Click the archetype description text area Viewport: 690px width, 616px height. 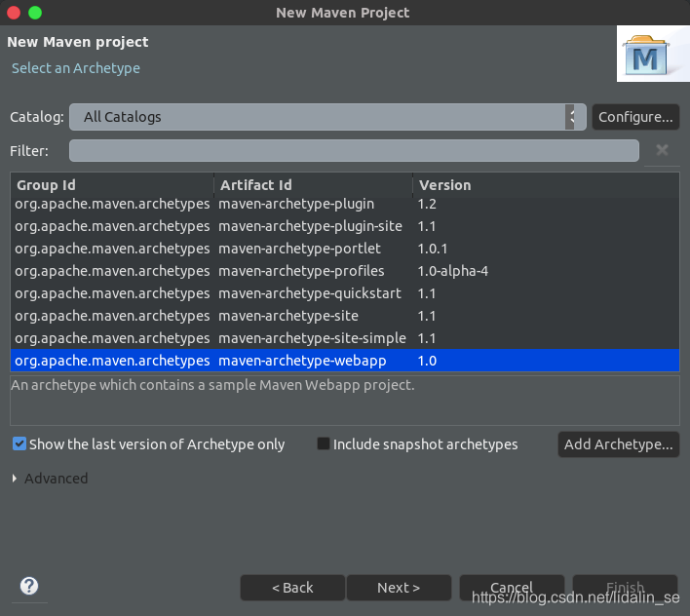[x=345, y=401]
